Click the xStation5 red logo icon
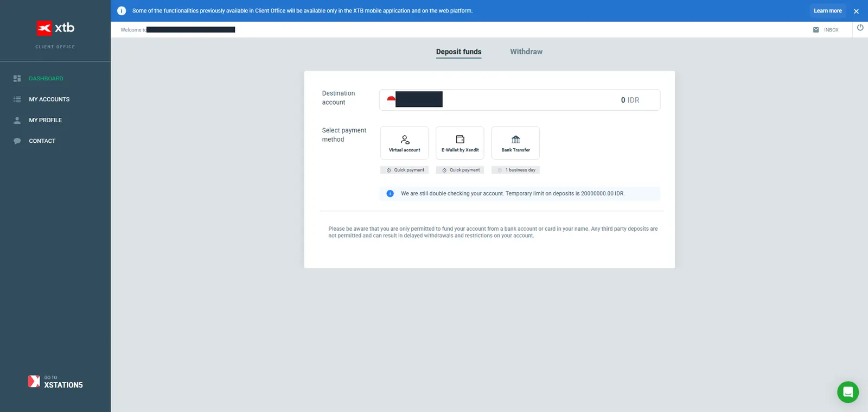Image resolution: width=868 pixels, height=412 pixels. (x=34, y=382)
